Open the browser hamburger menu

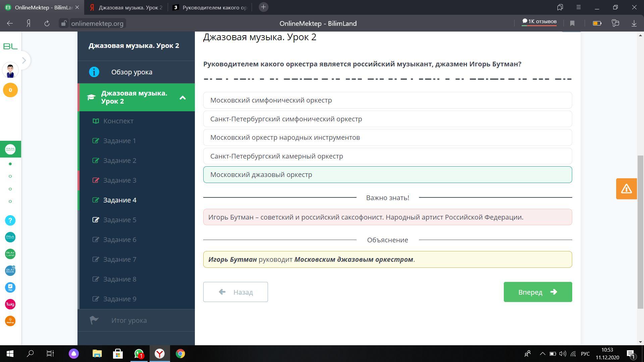tap(578, 7)
